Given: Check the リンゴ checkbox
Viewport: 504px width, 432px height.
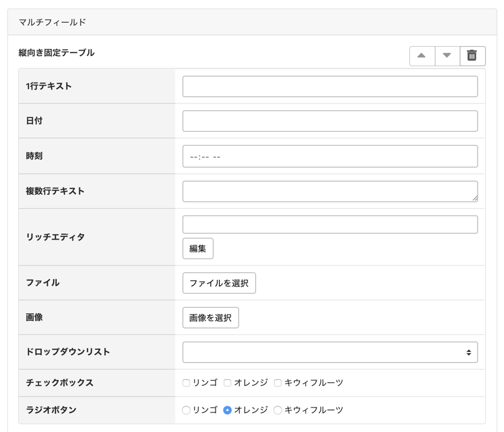Looking at the screenshot, I should click(x=186, y=383).
